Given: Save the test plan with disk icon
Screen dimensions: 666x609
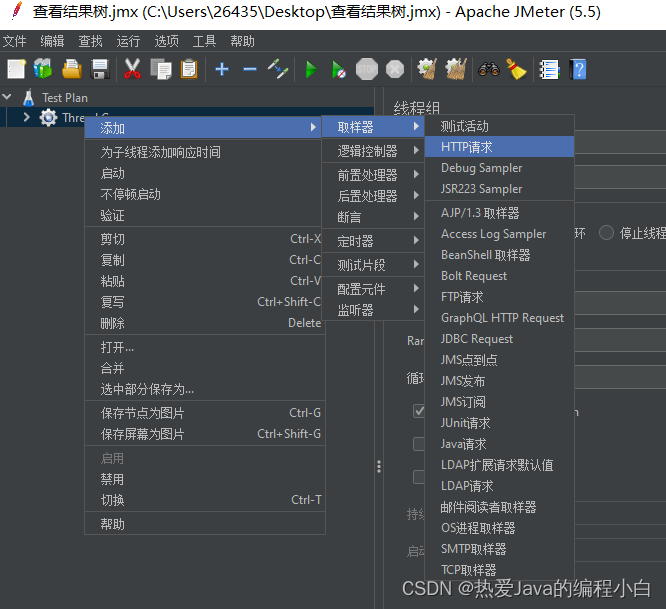Looking at the screenshot, I should (x=100, y=69).
